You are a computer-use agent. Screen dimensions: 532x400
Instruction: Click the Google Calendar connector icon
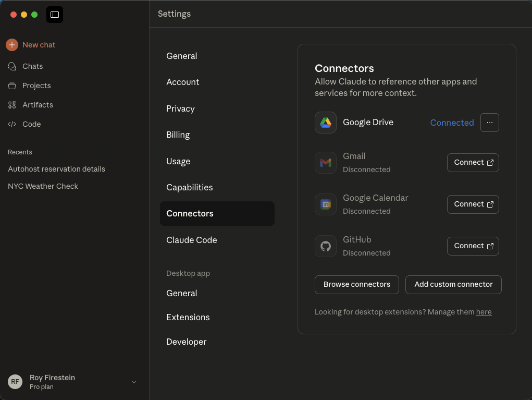click(325, 204)
